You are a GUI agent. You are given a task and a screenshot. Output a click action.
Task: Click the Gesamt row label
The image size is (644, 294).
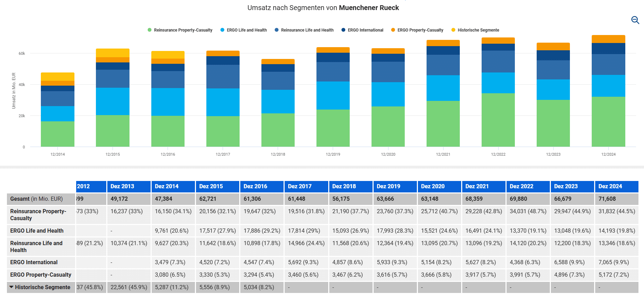36,199
